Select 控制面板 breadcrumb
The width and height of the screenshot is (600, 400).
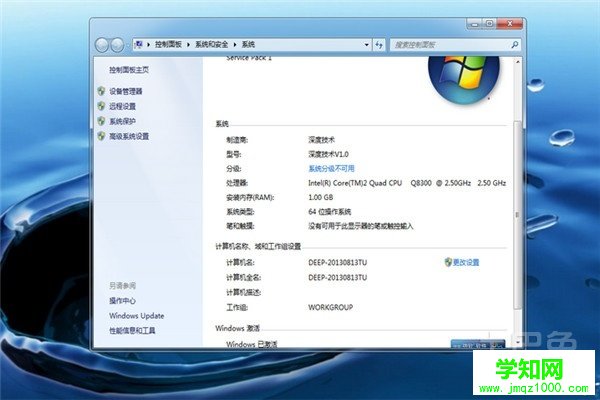pos(168,45)
